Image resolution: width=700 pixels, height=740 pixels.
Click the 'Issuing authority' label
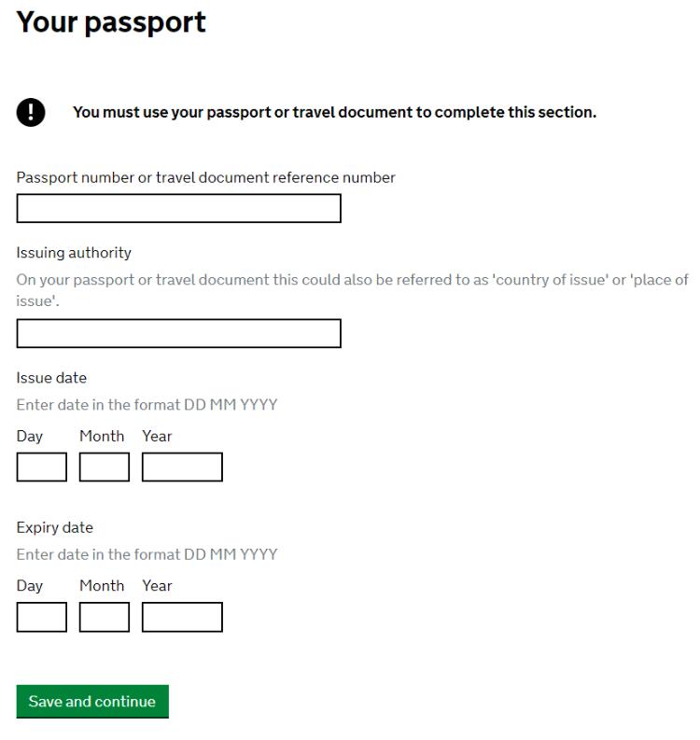(74, 253)
